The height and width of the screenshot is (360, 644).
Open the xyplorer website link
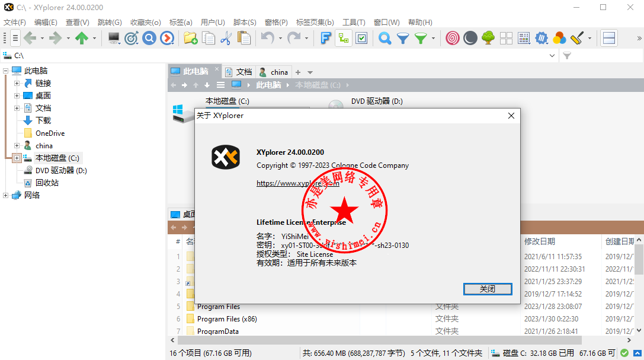pos(298,183)
